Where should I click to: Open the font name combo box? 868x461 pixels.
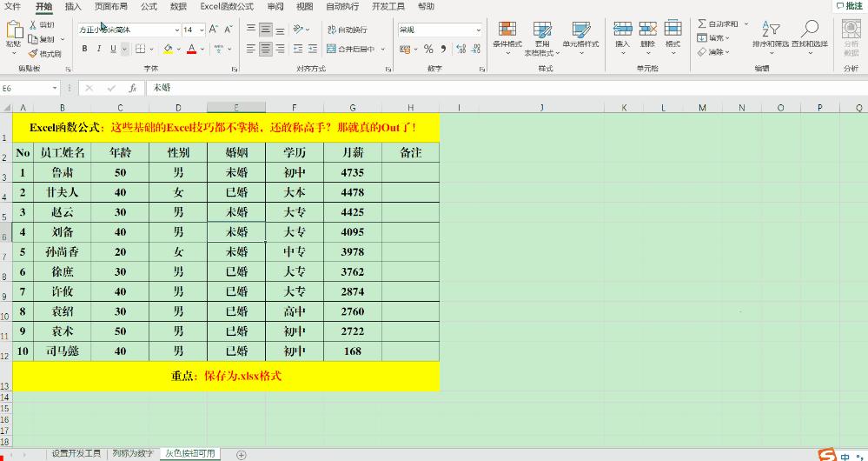129,30
